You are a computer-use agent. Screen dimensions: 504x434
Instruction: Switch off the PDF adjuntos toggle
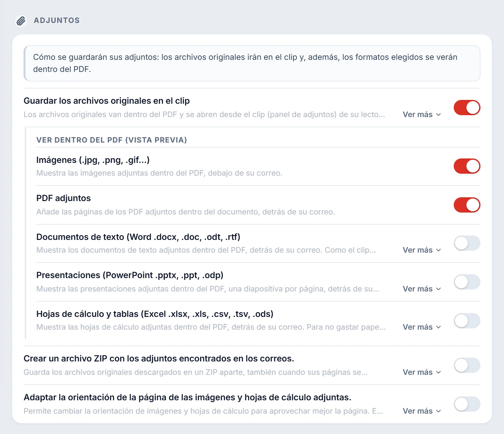pyautogui.click(x=467, y=205)
